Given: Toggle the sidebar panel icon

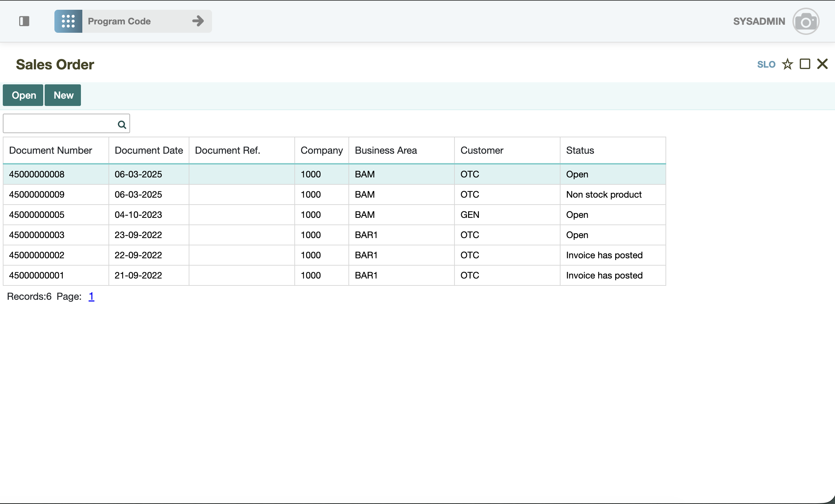Looking at the screenshot, I should 24,21.
